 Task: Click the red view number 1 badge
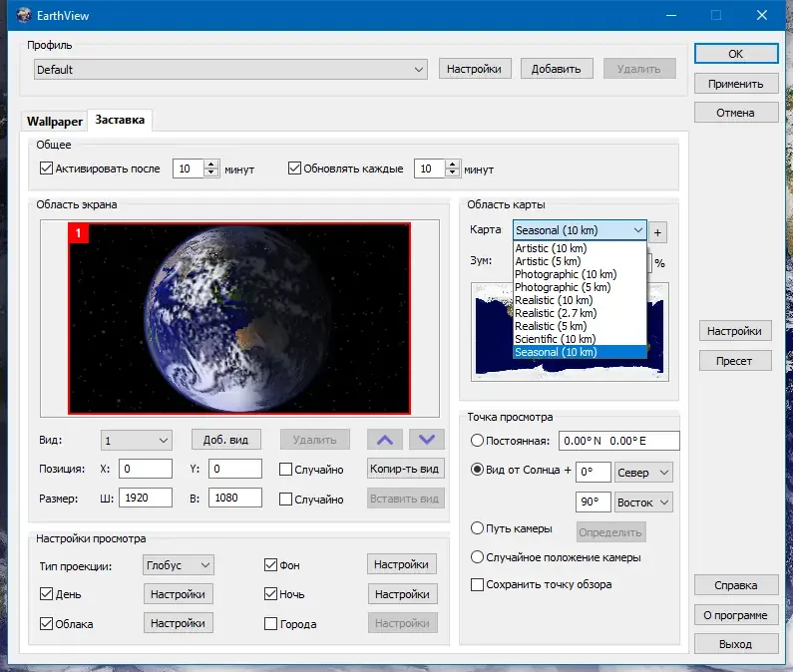pos(78,232)
